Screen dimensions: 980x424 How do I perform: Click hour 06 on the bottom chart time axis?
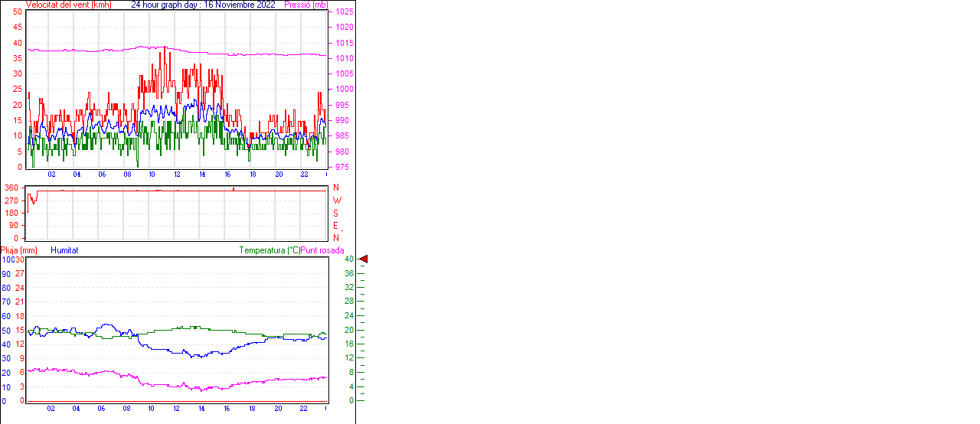click(x=102, y=409)
